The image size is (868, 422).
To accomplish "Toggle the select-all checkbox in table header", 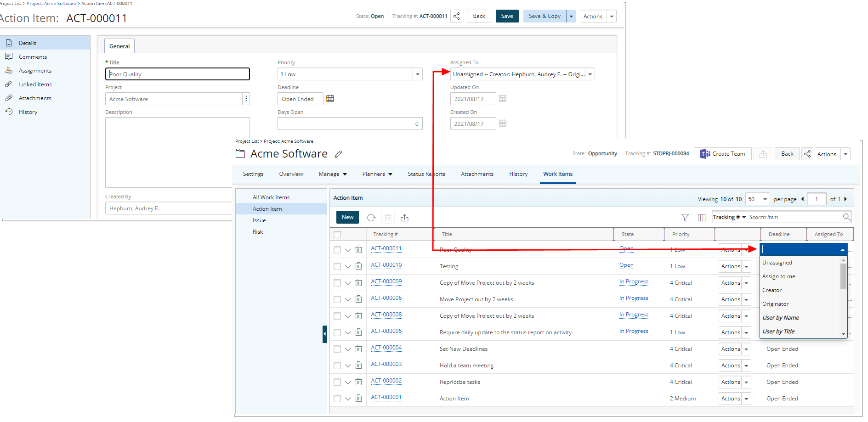I will click(337, 235).
